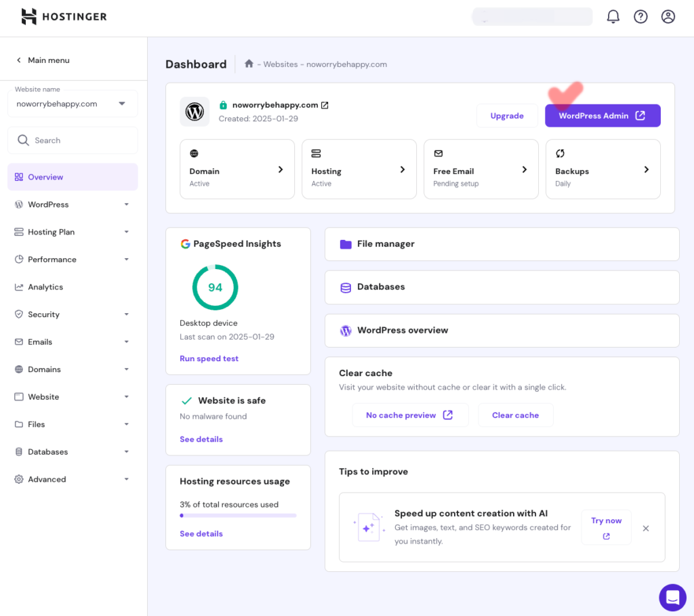Image resolution: width=694 pixels, height=616 pixels.
Task: Expand the Security sidebar arrow
Action: tap(127, 314)
